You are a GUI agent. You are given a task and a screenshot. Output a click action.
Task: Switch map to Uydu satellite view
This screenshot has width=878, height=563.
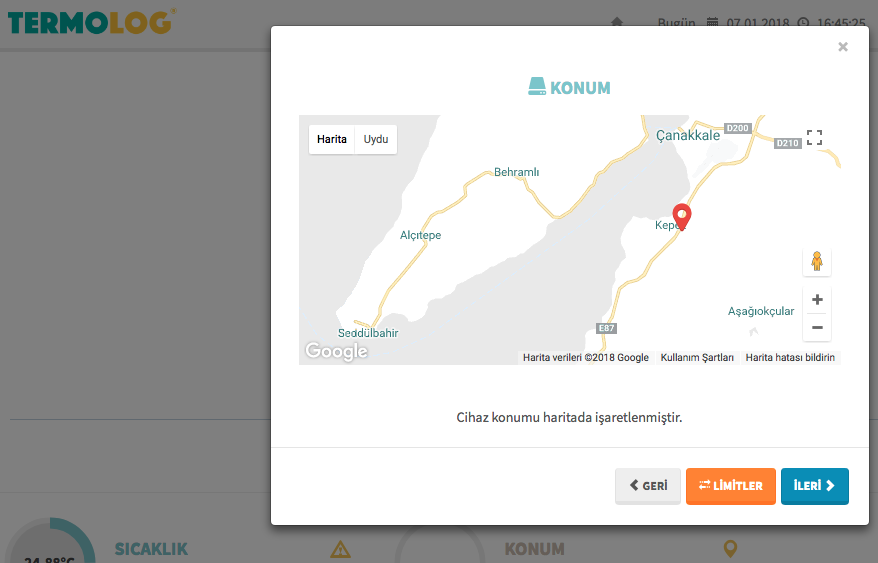pyautogui.click(x=376, y=139)
